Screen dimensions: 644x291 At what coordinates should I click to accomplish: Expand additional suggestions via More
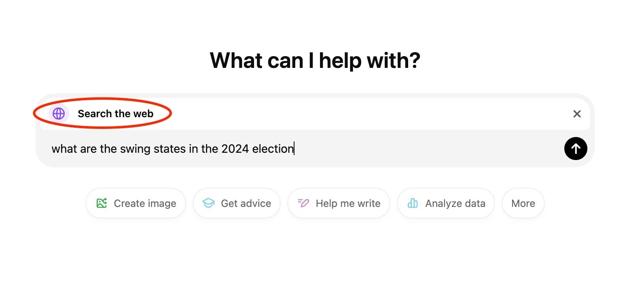point(523,203)
